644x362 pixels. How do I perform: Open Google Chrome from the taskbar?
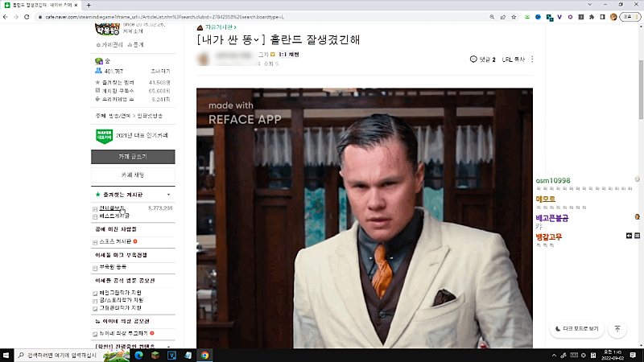[x=204, y=355]
